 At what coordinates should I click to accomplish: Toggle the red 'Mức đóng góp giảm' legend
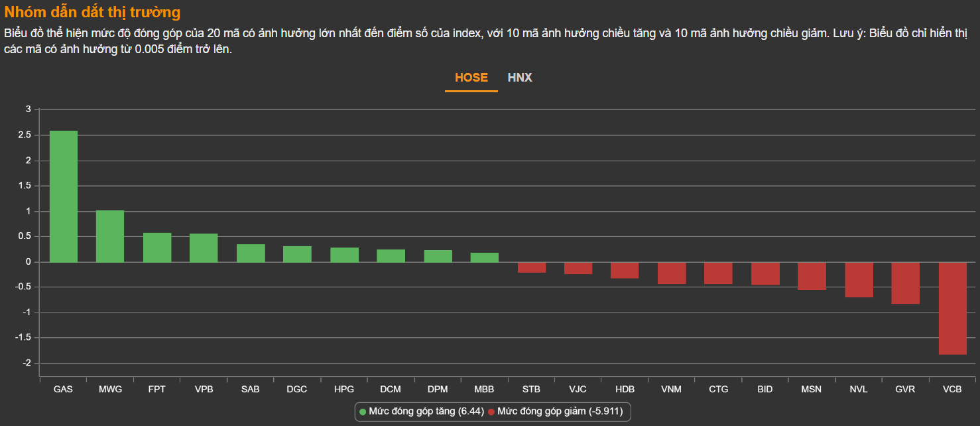tap(560, 412)
